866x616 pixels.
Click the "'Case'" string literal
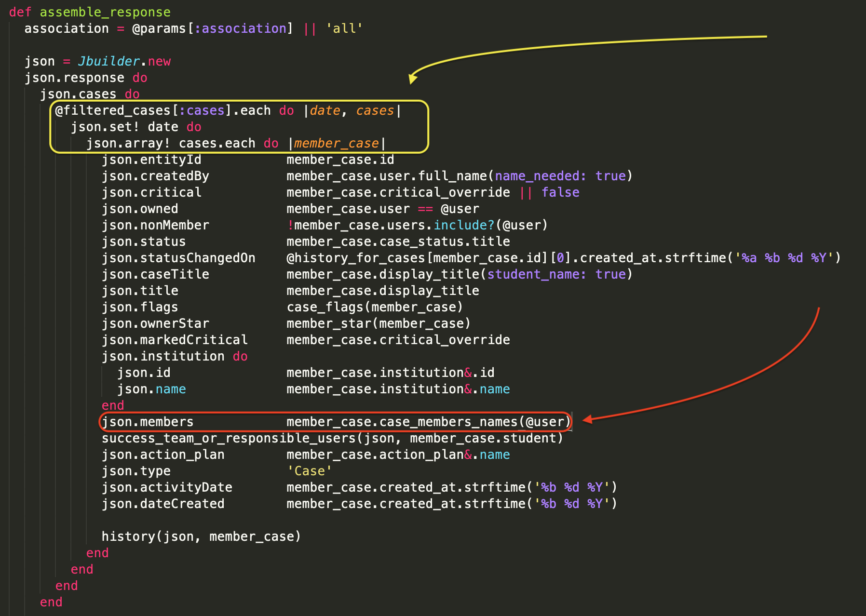coord(310,471)
